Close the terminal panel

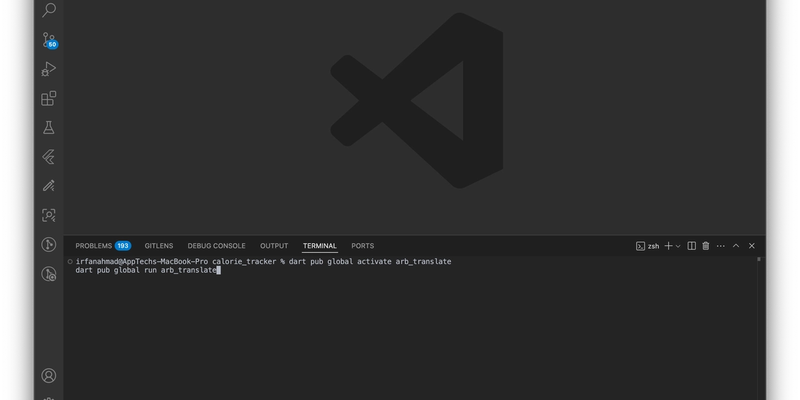coord(752,246)
